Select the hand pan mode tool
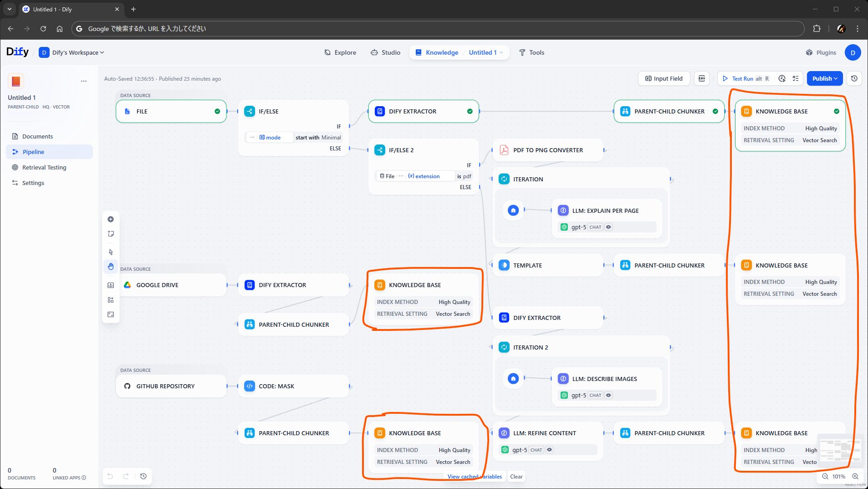The width and height of the screenshot is (868, 489). pos(111,267)
